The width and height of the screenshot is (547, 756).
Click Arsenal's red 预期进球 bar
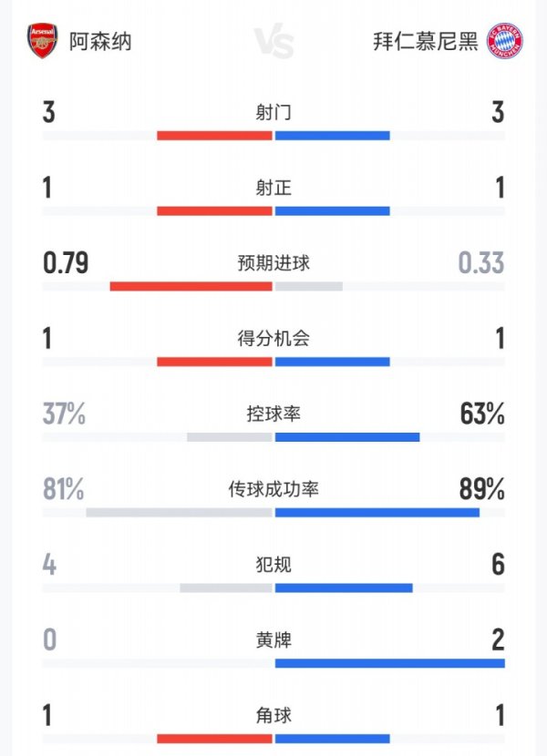coord(191,286)
